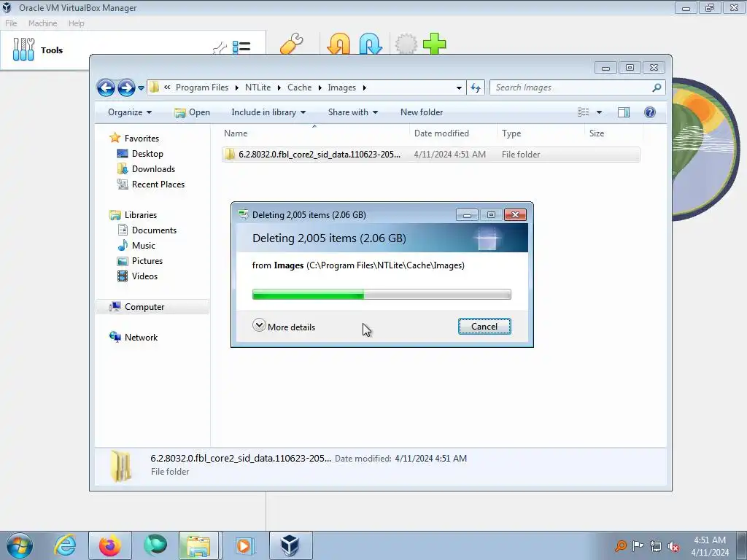This screenshot has width=747, height=560.
Task: Expand the arrow after Program Files breadcrumb
Action: pos(237,87)
